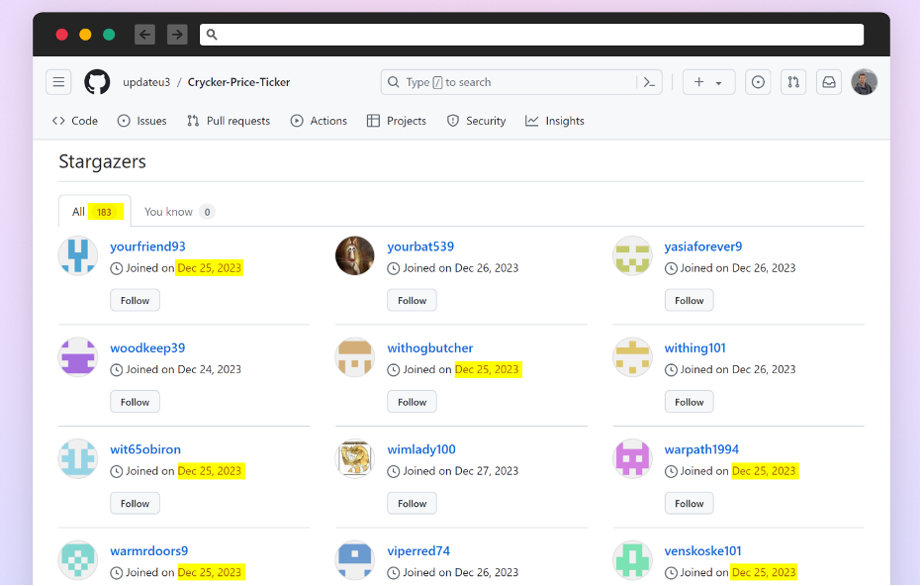This screenshot has height=586, width=924.
Task: Open yourbat539 profile link
Action: pyautogui.click(x=420, y=246)
